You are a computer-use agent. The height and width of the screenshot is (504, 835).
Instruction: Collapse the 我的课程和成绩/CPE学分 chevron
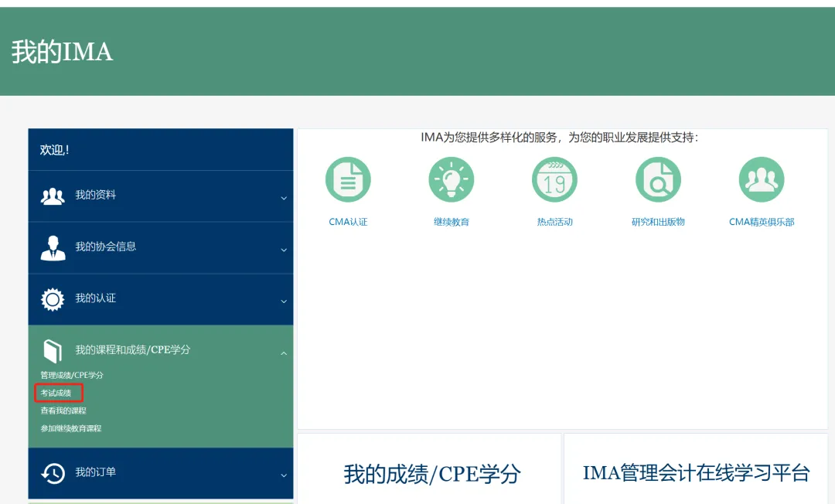[284, 352]
